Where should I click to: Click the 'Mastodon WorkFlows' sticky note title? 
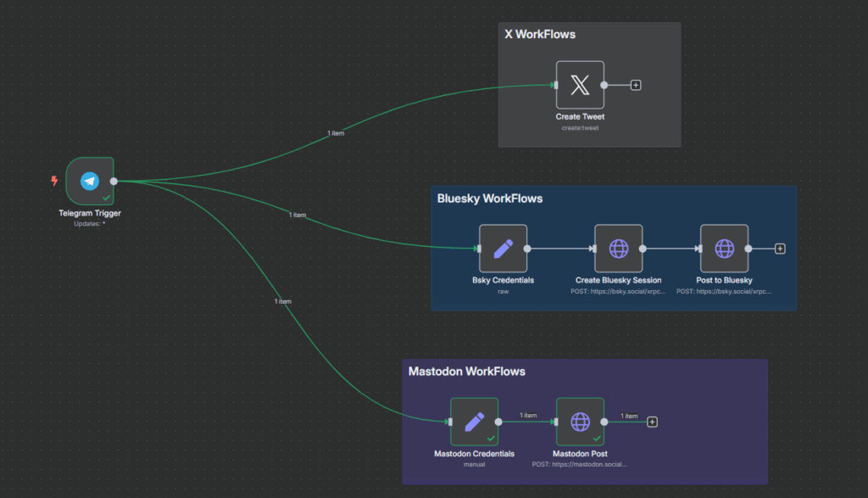(x=467, y=372)
